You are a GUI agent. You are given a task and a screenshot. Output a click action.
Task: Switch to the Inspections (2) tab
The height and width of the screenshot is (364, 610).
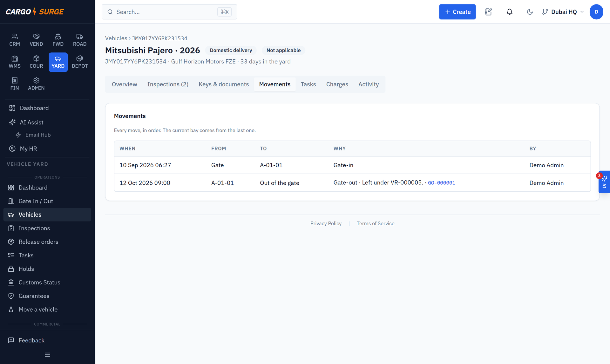coord(168,84)
